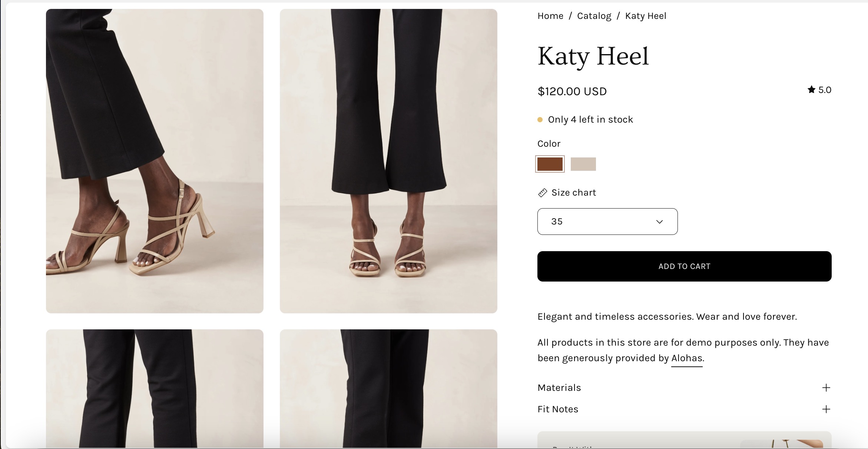Expand the Materials section

click(x=559, y=388)
